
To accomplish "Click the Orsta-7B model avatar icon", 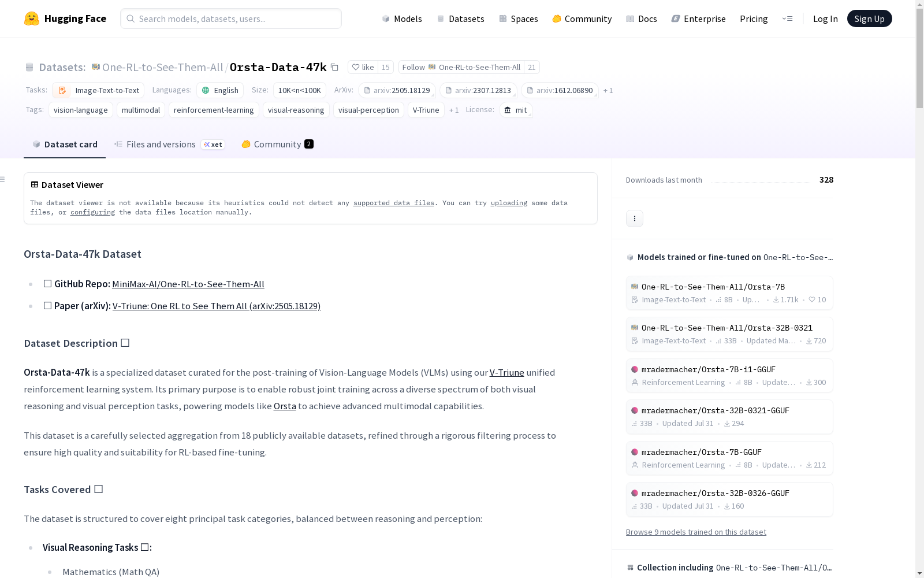I will point(635,287).
